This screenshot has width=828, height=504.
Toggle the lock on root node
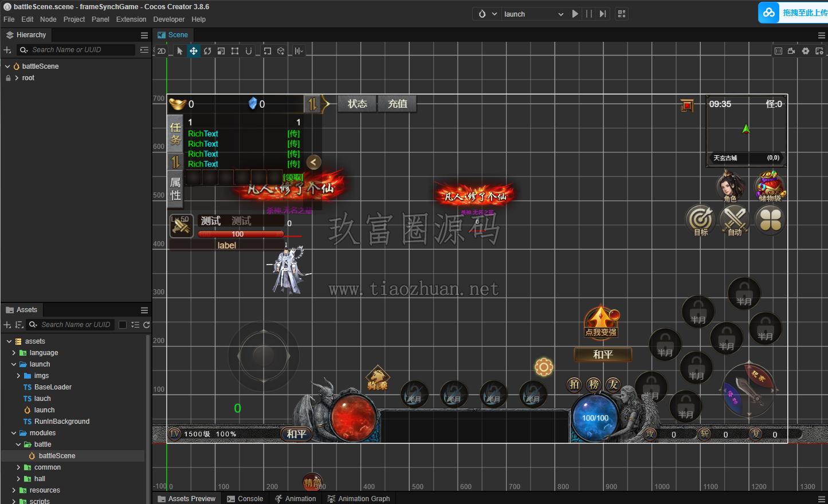[x=8, y=78]
